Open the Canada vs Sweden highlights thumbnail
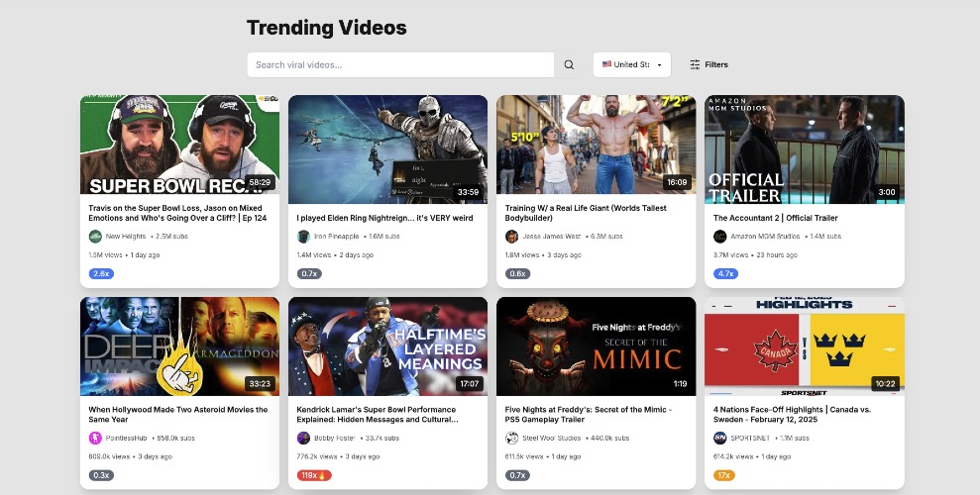The width and height of the screenshot is (980, 495). (x=804, y=346)
